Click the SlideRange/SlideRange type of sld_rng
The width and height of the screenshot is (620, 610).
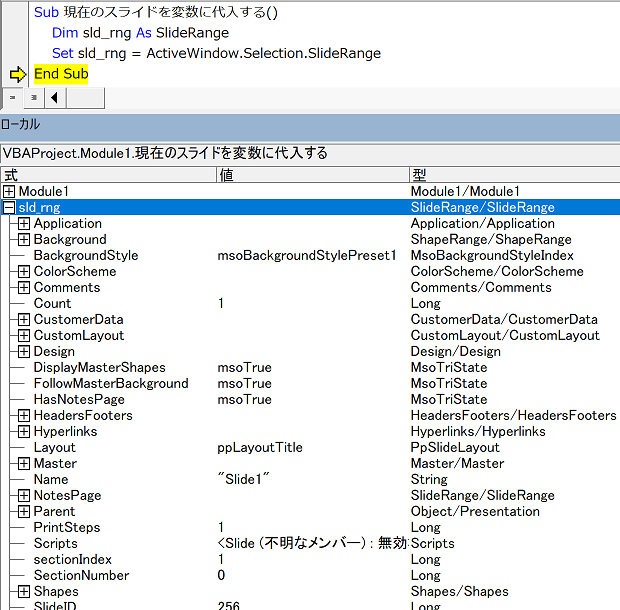click(x=482, y=208)
